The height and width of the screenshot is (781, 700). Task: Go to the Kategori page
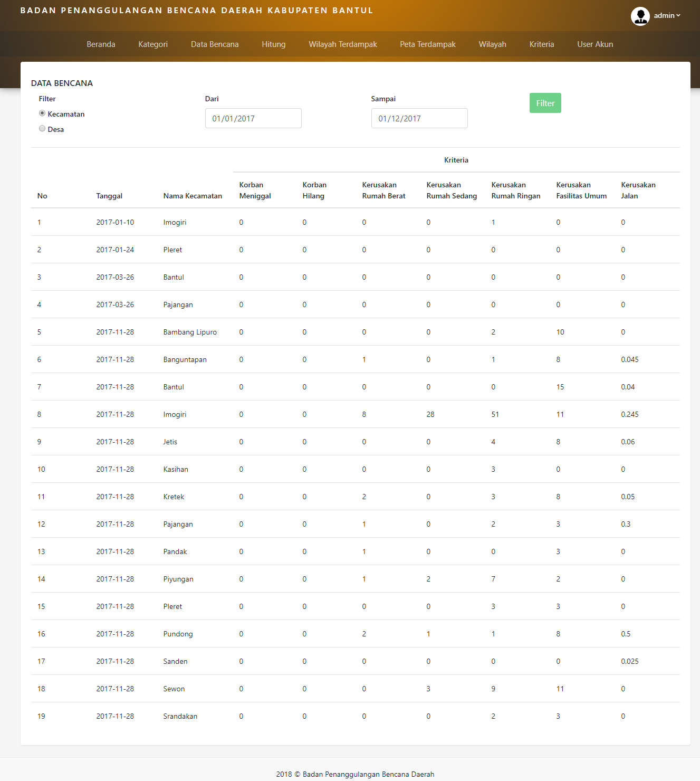tap(153, 44)
